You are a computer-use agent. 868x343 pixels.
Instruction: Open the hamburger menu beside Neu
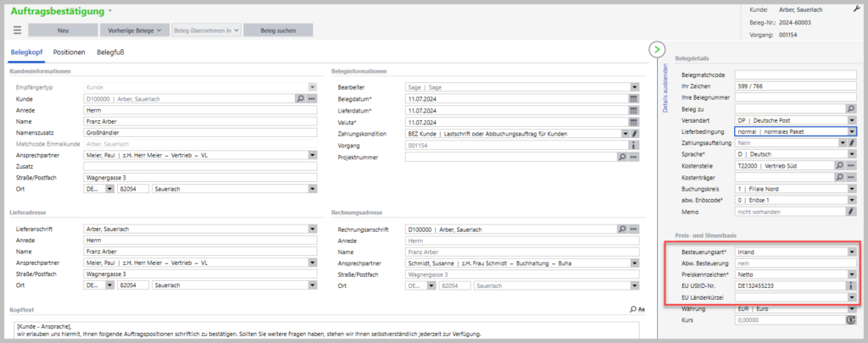(17, 30)
